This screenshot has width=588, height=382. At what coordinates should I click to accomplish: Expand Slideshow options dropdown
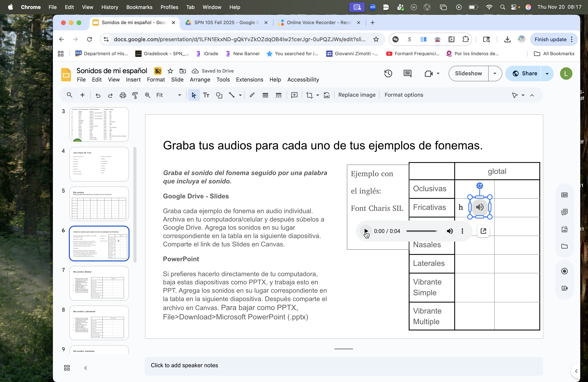tap(495, 73)
